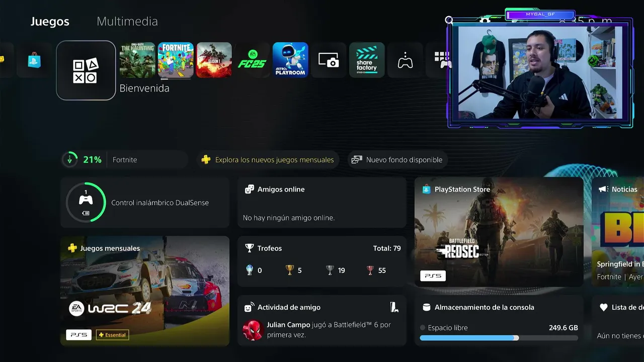Viewport: 644px width, 362px height.
Task: Click the background image icon near Nuevo fondo
Action: [x=357, y=160]
